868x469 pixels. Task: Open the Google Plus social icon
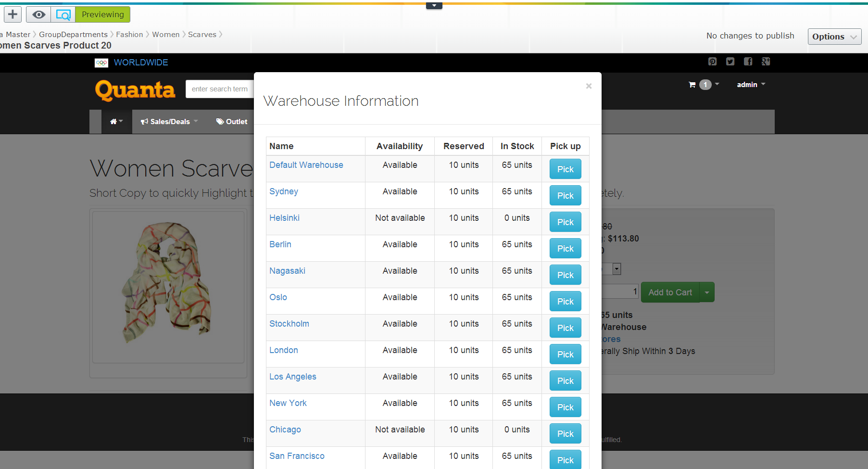(x=766, y=62)
